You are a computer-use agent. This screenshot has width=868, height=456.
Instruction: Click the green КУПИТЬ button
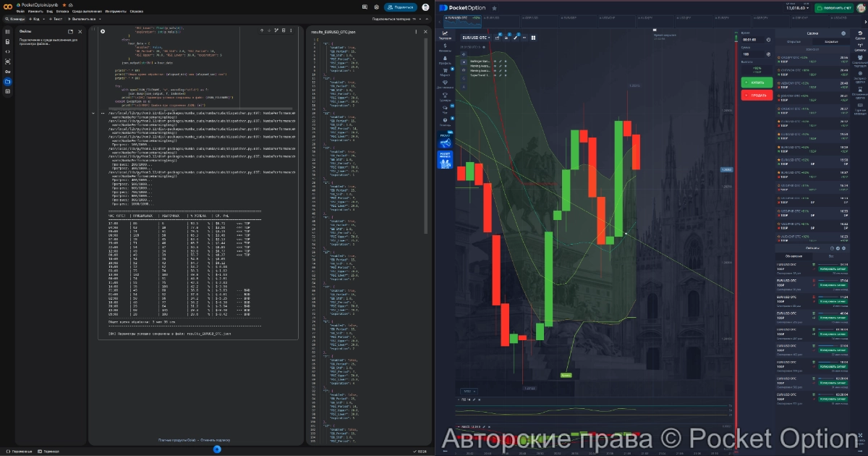757,83
